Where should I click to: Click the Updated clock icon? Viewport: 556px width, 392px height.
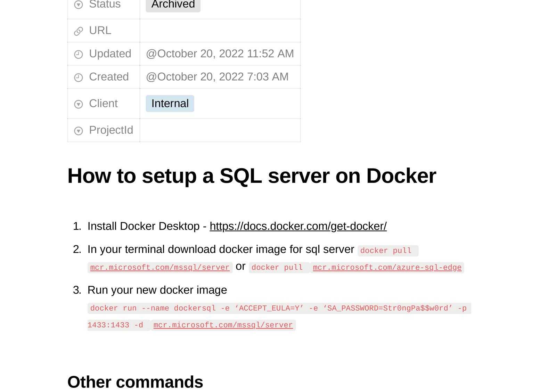(79, 54)
